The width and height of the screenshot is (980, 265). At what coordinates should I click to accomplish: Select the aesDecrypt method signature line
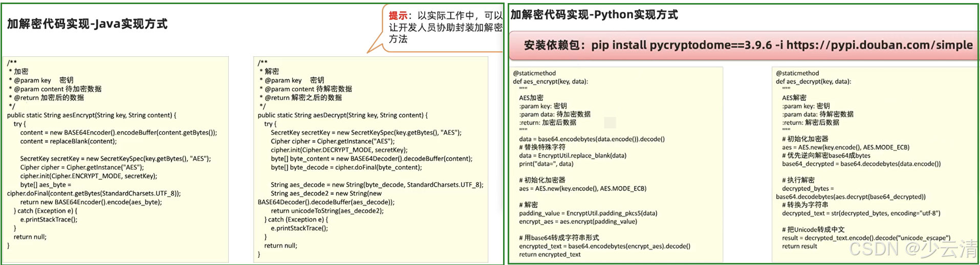343,115
